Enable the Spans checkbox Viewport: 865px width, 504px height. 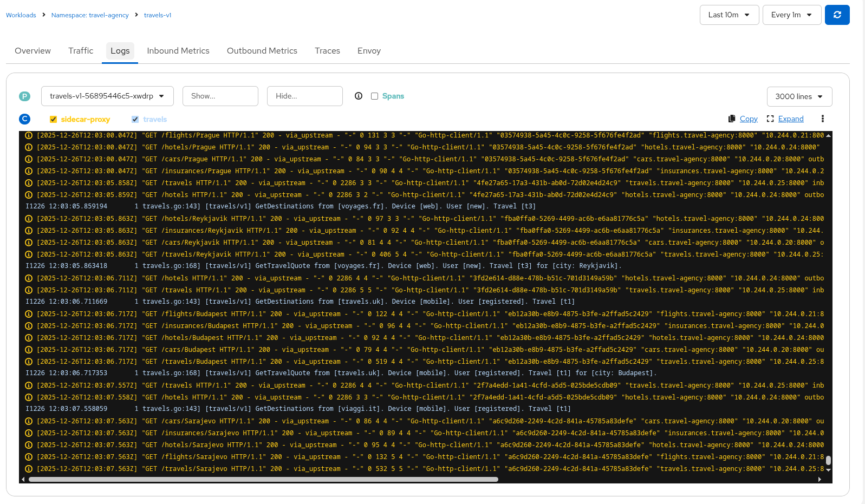coord(374,96)
